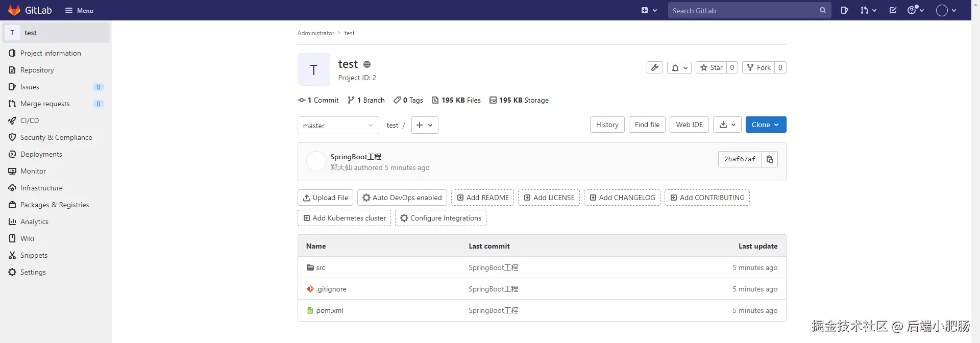Click the GitLab fox logo
Viewport: 980px width, 343px height.
(14, 10)
